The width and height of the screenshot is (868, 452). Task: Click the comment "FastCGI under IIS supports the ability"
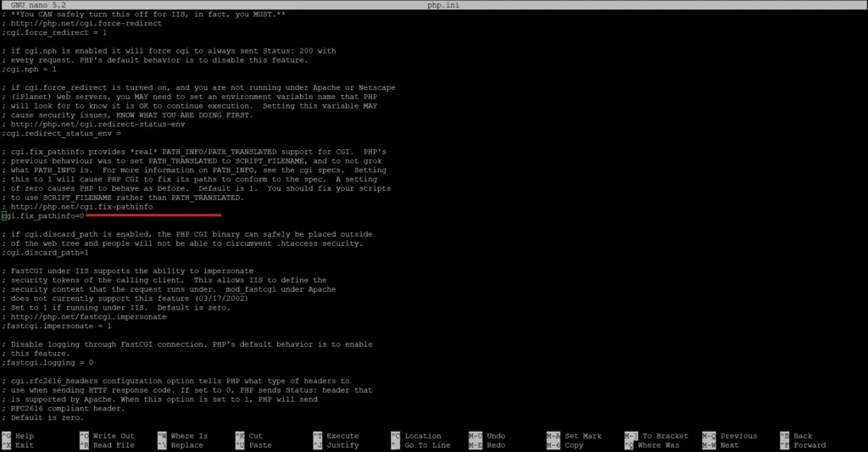(x=127, y=271)
